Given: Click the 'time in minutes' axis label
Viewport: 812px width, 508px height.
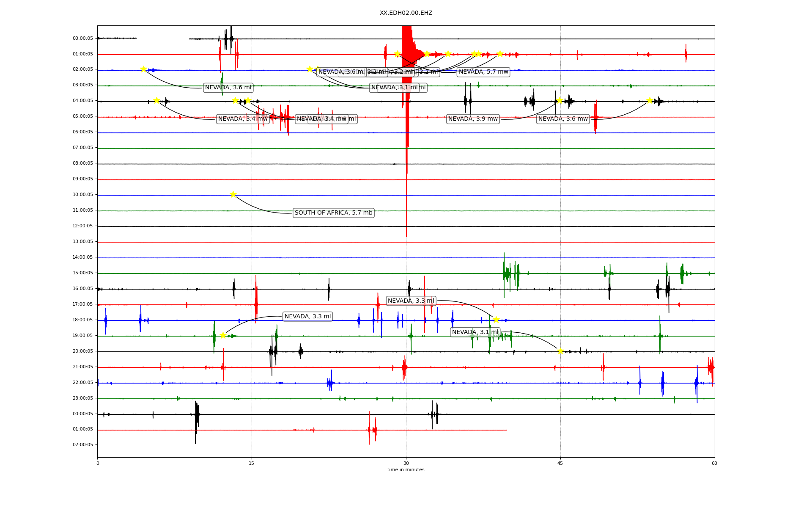Looking at the screenshot, I should tap(406, 469).
